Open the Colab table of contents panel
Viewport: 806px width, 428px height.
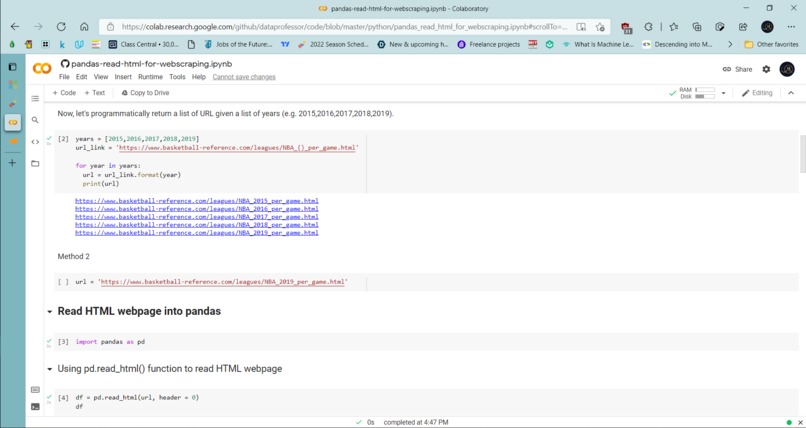pyautogui.click(x=35, y=98)
